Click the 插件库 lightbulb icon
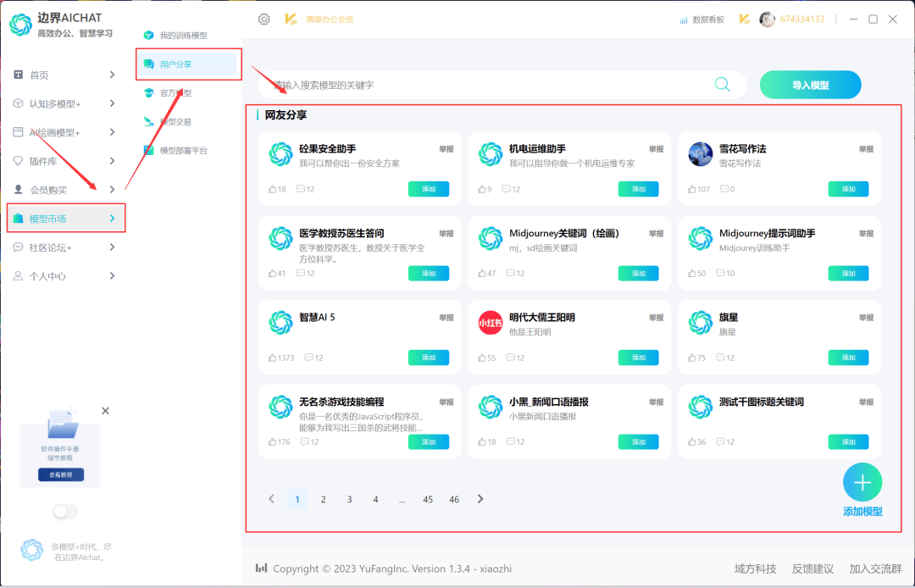 18,160
